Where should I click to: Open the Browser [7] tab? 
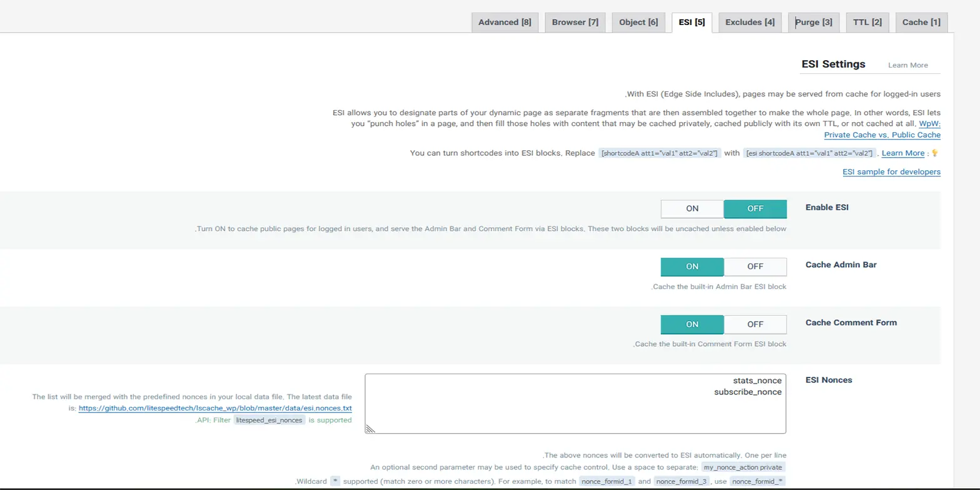[575, 22]
